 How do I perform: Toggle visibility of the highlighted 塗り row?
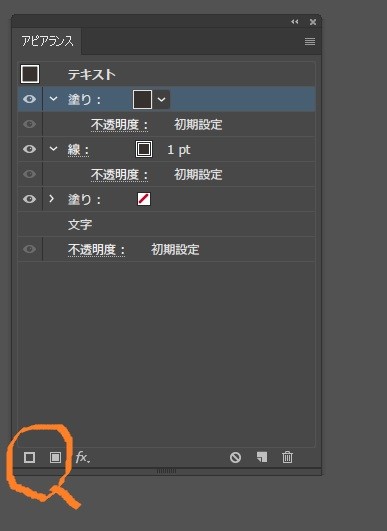coord(29,99)
